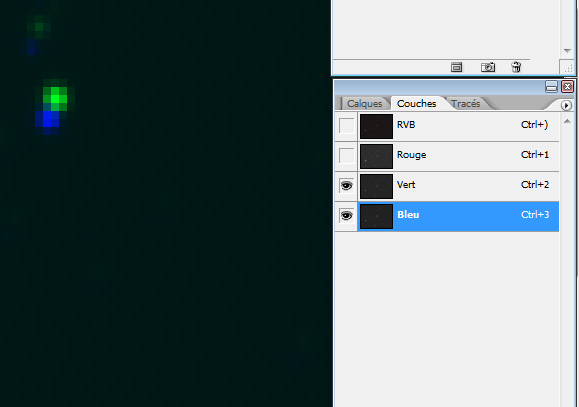Switch to the Tracés tab
The width and height of the screenshot is (579, 407).
click(466, 104)
